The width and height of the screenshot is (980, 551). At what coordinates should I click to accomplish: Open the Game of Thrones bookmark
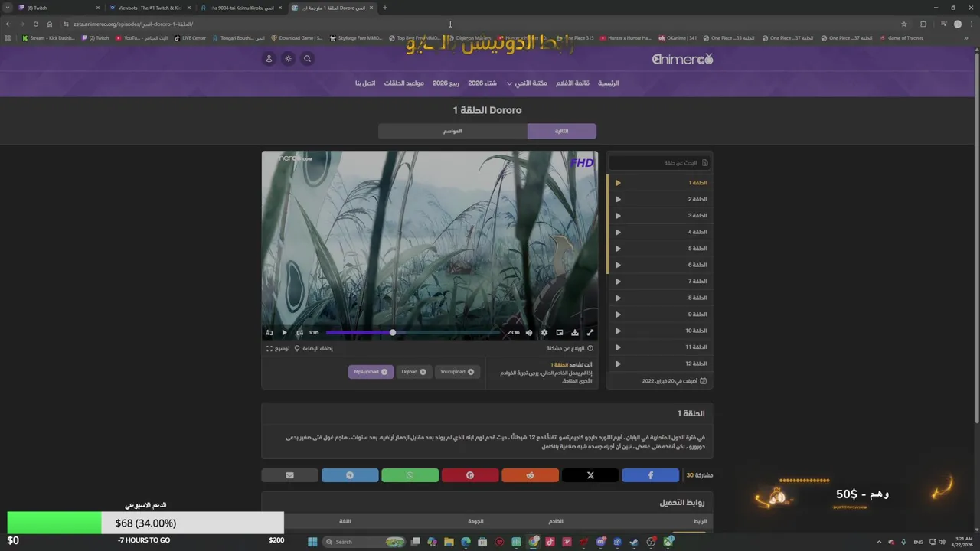click(902, 38)
